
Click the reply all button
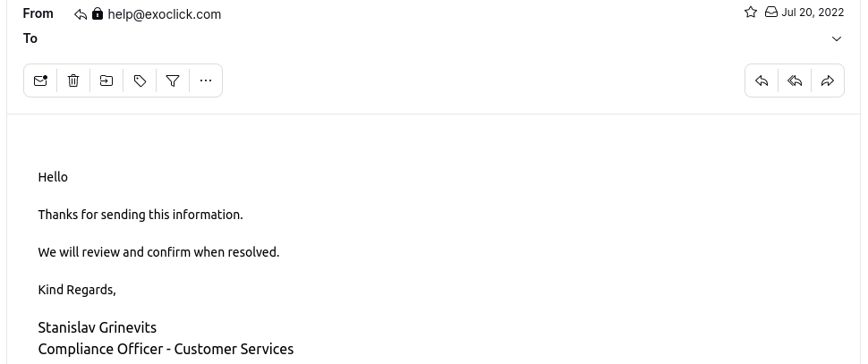click(x=795, y=80)
